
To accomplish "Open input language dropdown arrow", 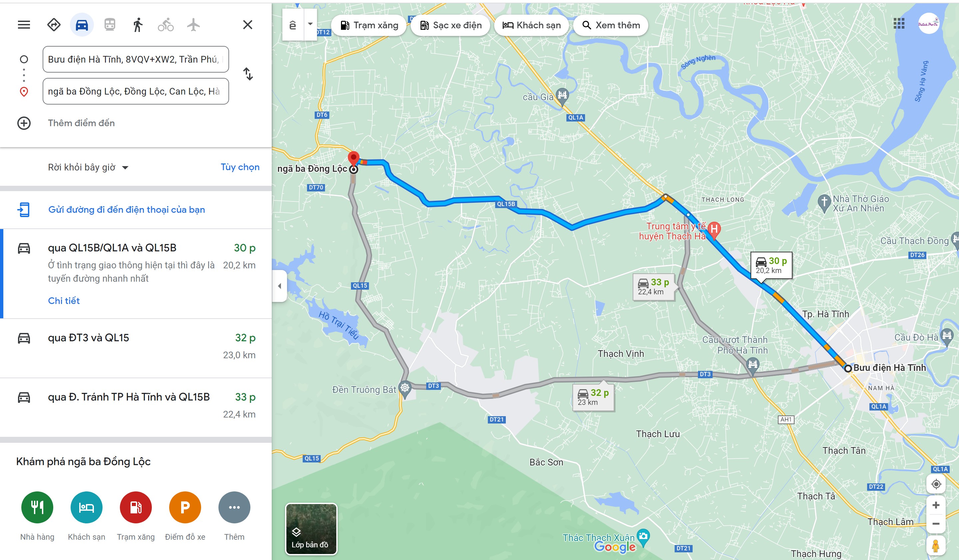I will click(x=310, y=24).
